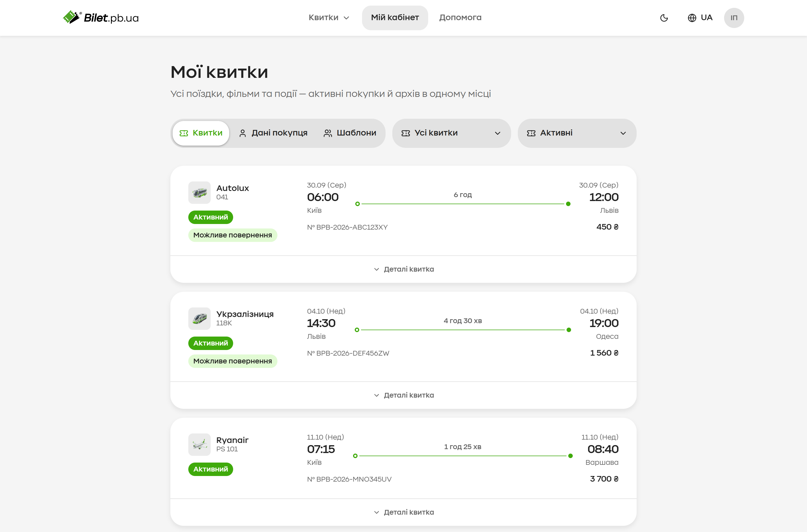Click the Ryanair carrier name

[x=232, y=440]
